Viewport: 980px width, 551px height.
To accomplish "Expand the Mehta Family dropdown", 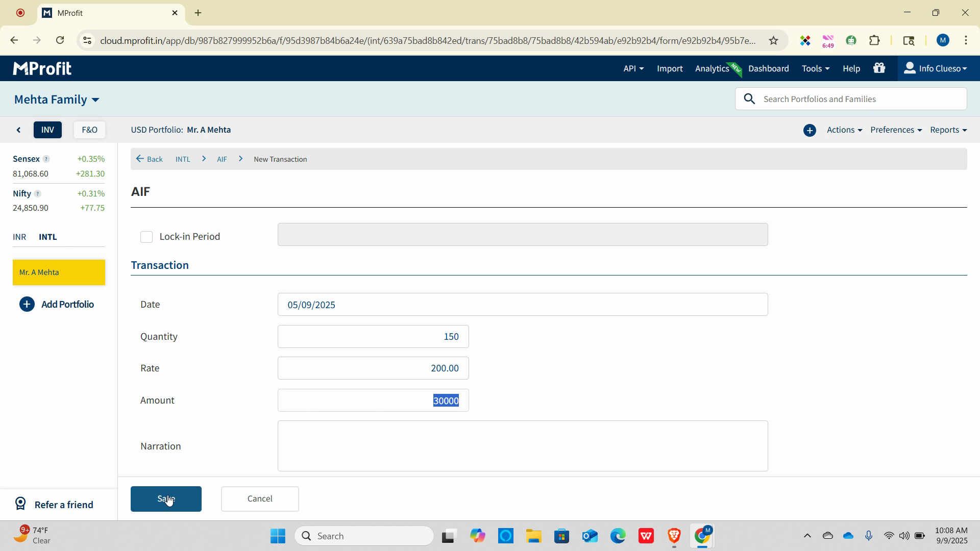I will click(x=57, y=99).
